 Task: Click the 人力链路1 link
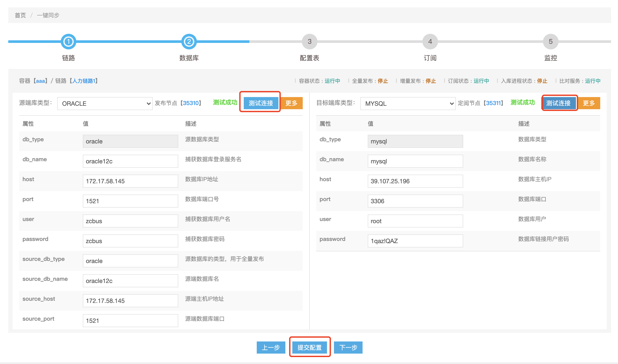pos(83,81)
